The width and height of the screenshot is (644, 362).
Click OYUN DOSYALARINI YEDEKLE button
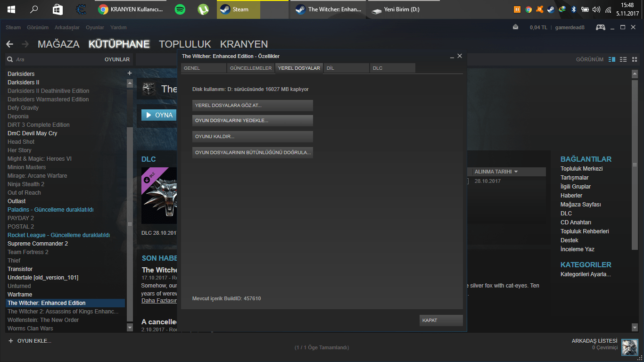click(x=253, y=121)
